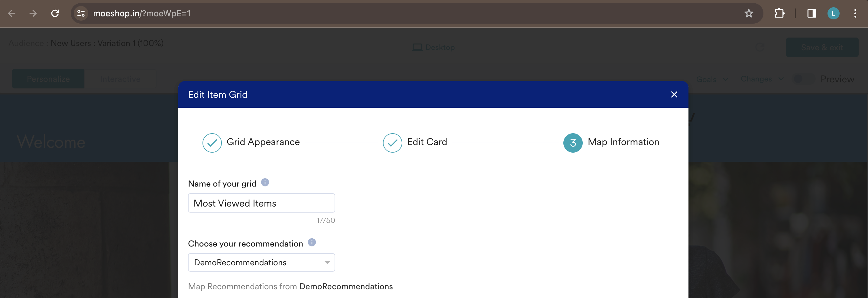The image size is (868, 298).
Task: Select the Map Information step 3
Action: coord(611,142)
